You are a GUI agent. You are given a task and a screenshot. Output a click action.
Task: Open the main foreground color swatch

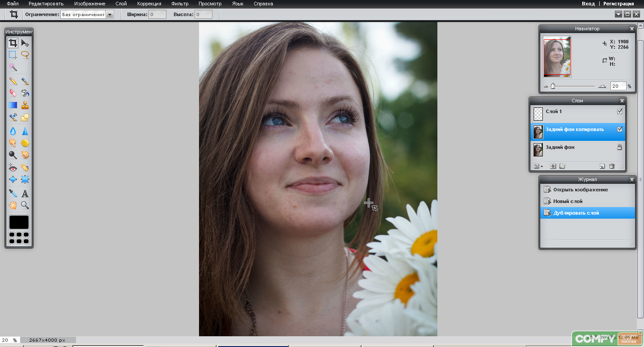pos(19,222)
